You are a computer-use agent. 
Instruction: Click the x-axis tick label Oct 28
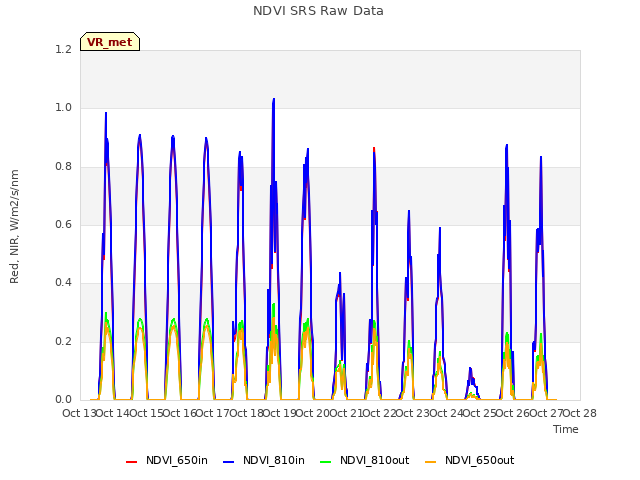pos(580,413)
